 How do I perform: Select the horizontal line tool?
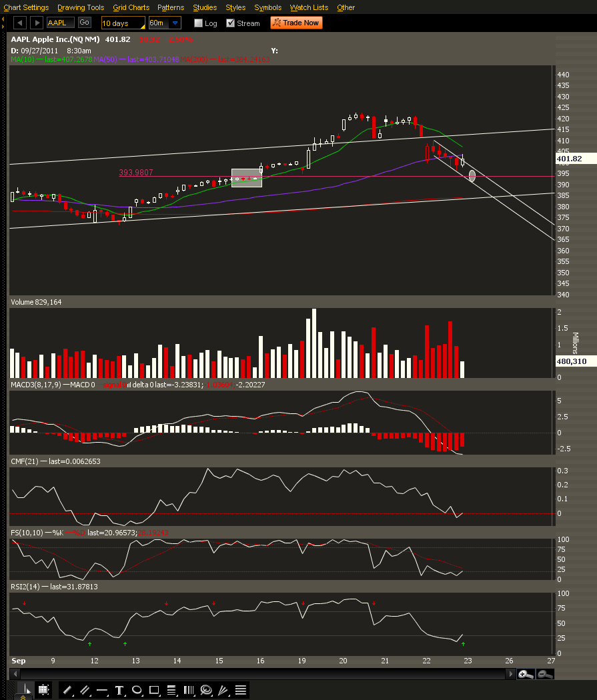(102, 690)
